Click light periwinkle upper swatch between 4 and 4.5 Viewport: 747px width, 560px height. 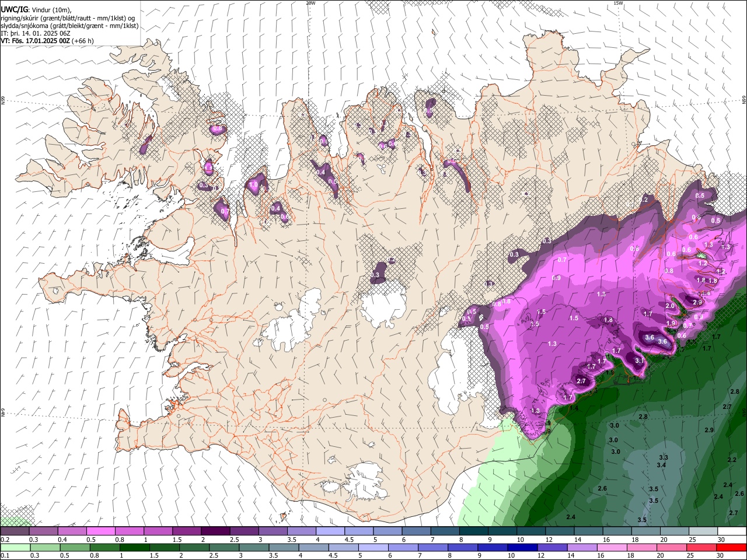point(330,531)
